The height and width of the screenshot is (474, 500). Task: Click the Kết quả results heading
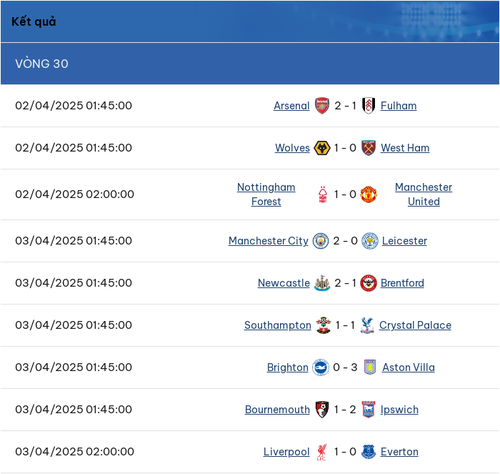(x=34, y=22)
